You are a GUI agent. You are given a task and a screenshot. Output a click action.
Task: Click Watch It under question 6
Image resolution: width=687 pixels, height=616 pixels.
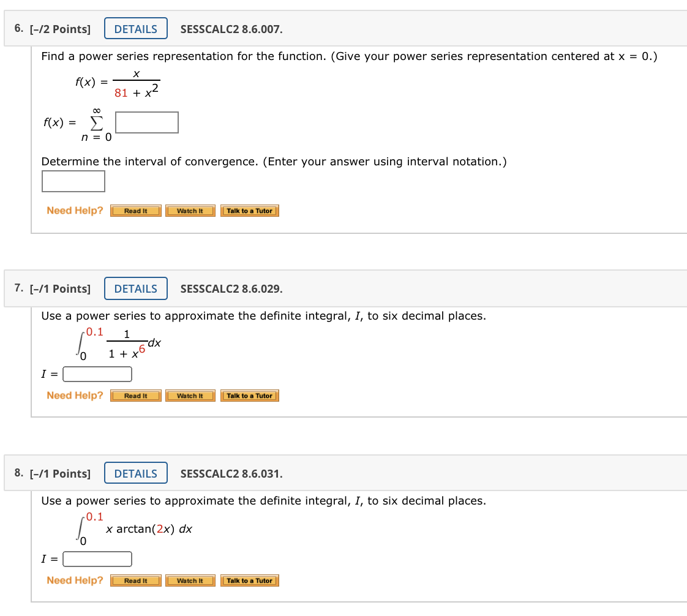[x=190, y=211]
